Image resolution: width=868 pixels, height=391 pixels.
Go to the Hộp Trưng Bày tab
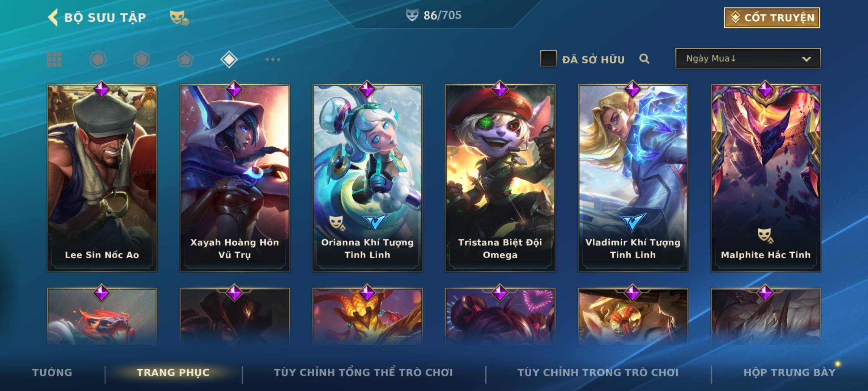790,373
